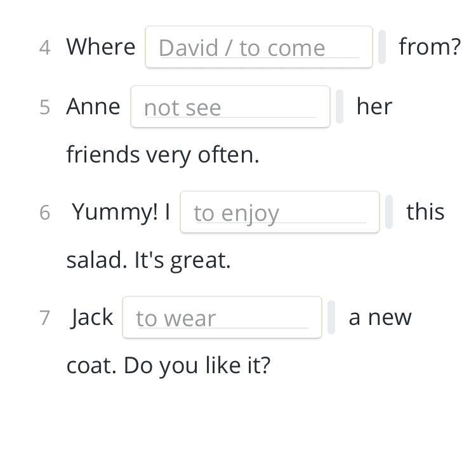Screen dimensions: 476x476
Task: Click gray marker beside "David / to come" field
Action: point(382,47)
